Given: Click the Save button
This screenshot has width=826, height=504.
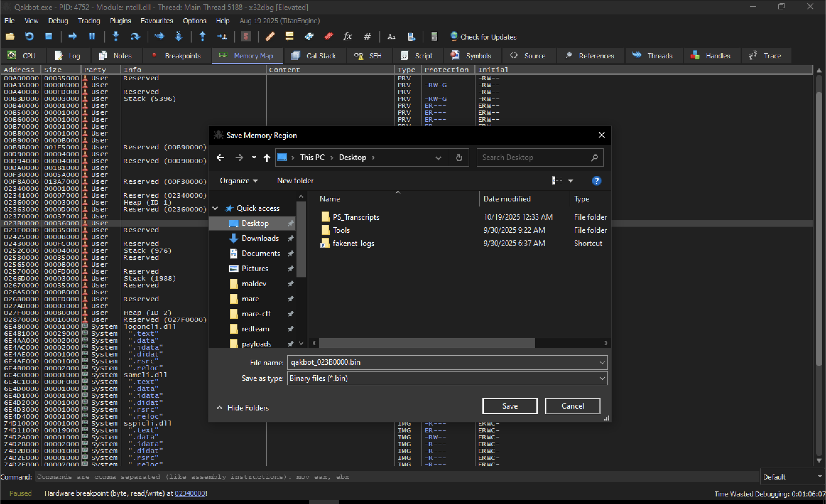Looking at the screenshot, I should click(x=509, y=406).
